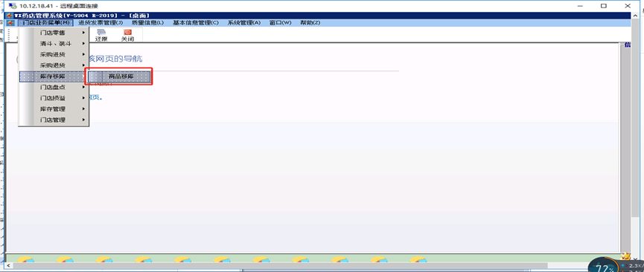Open the 进货发票管理(J) menu
Viewport: 644px width, 272px height.
click(101, 22)
